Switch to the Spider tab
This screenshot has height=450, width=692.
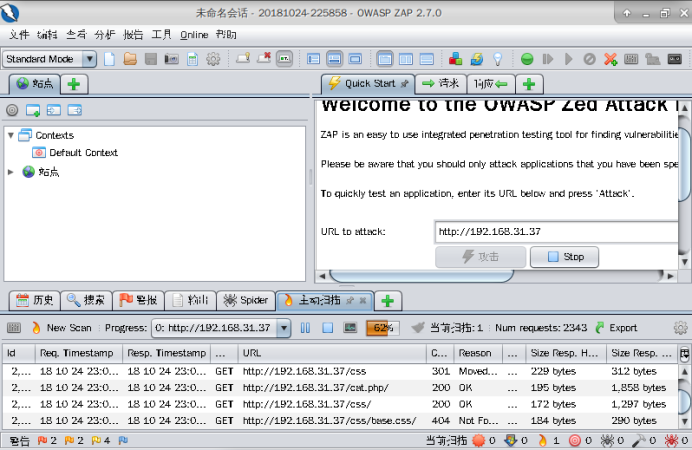[x=246, y=300]
